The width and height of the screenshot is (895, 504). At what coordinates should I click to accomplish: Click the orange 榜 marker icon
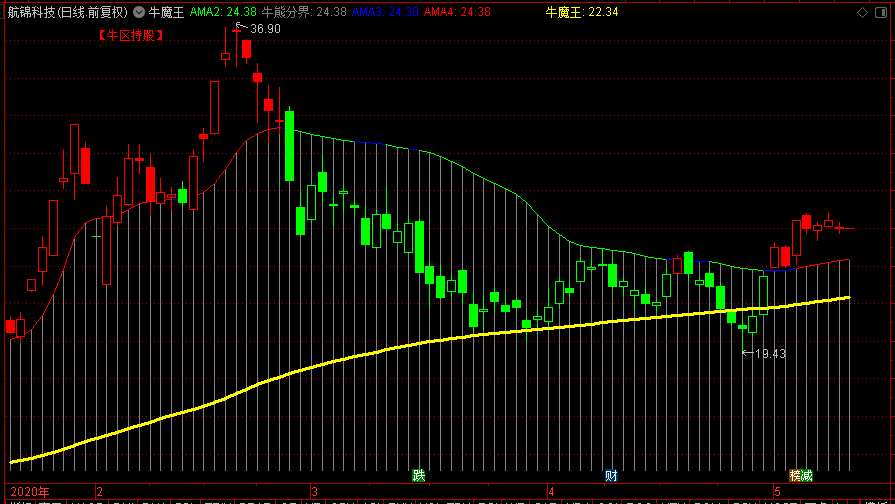795,475
